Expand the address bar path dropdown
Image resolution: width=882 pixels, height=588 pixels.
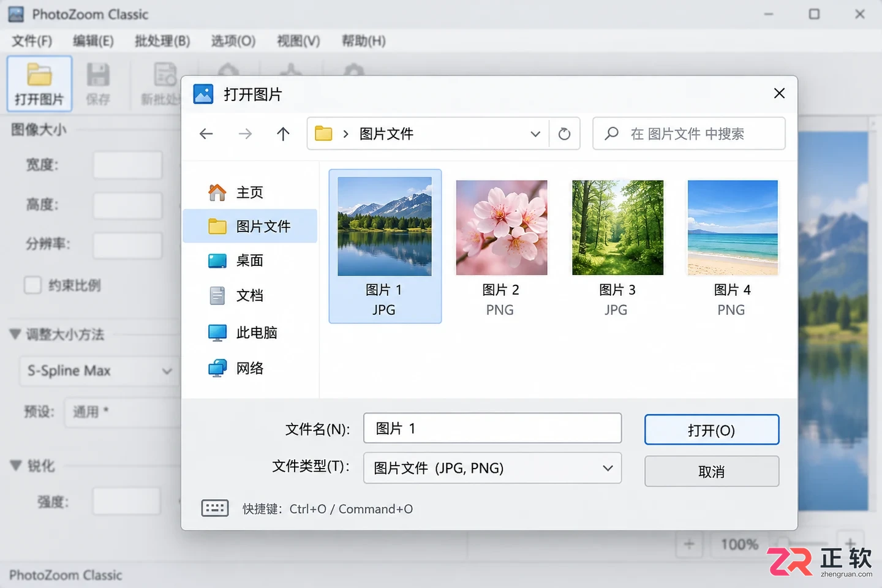(535, 134)
